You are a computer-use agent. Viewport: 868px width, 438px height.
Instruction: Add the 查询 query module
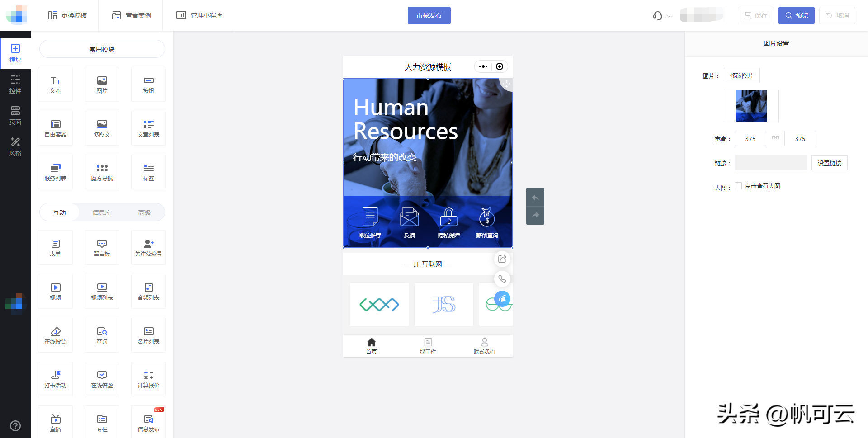click(102, 335)
